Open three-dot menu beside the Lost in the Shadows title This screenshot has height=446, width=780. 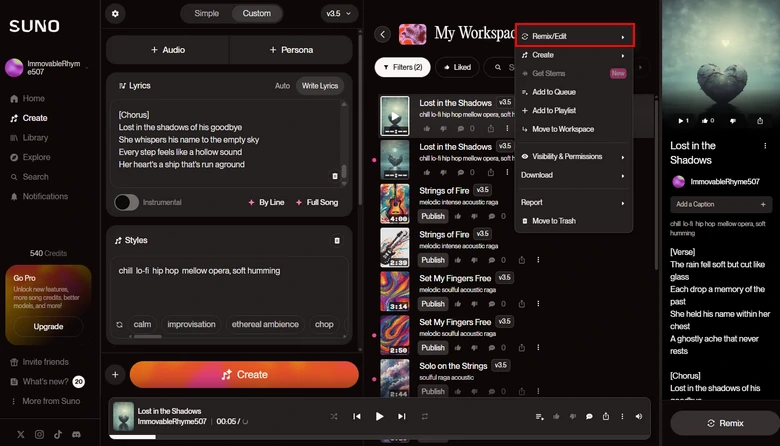coord(765,146)
